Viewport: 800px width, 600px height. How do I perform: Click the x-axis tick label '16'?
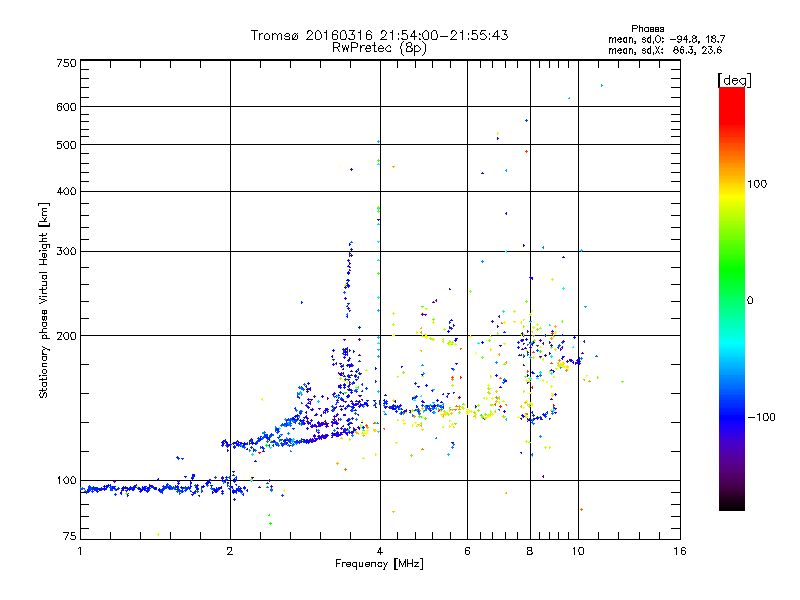[680, 551]
